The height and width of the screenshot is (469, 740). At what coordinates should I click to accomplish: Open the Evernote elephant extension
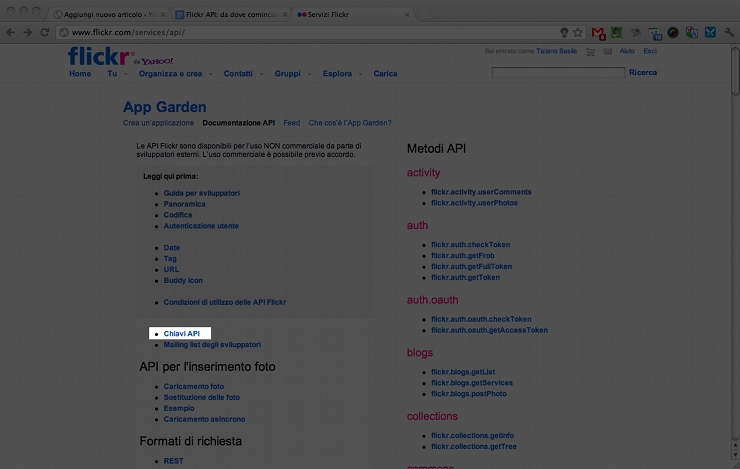(x=616, y=32)
